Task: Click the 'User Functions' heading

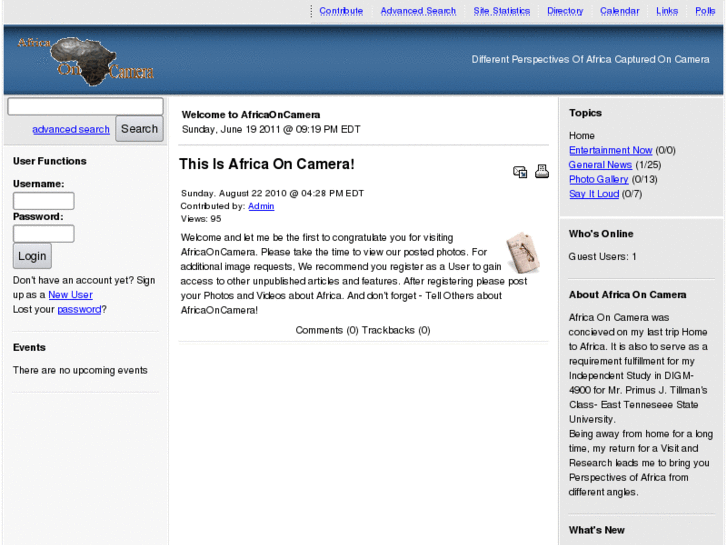Action: (50, 161)
